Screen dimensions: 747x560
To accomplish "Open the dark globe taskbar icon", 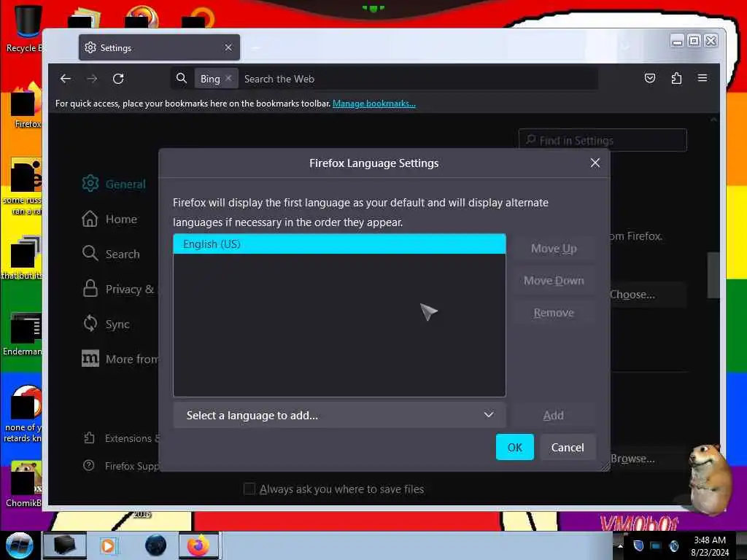I will (x=155, y=545).
